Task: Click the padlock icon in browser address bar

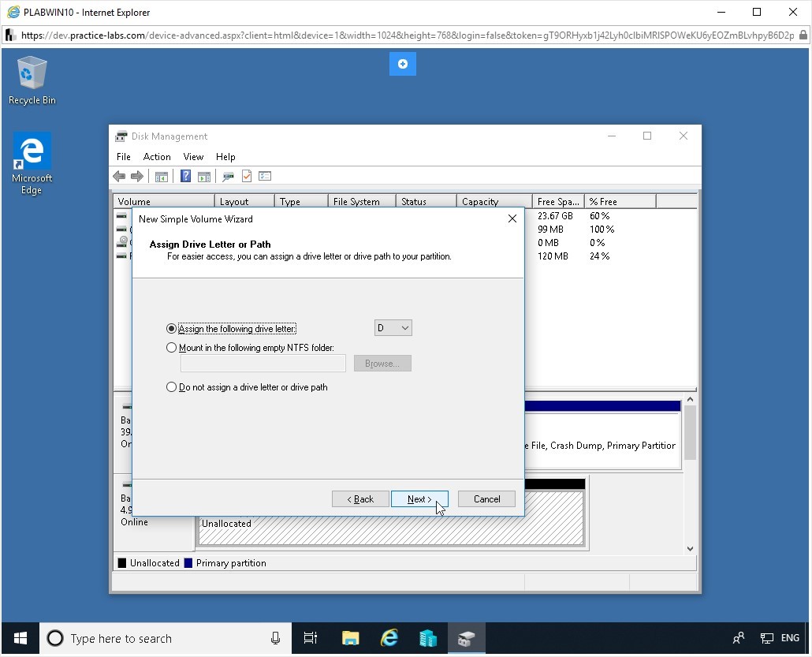Action: coord(803,35)
